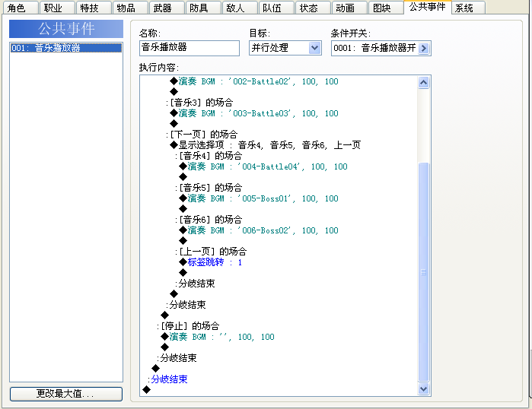This screenshot has height=409, width=532.
Task: Click the 条件开关 field text 0001: 音乐播放器开
Action: [x=374, y=48]
